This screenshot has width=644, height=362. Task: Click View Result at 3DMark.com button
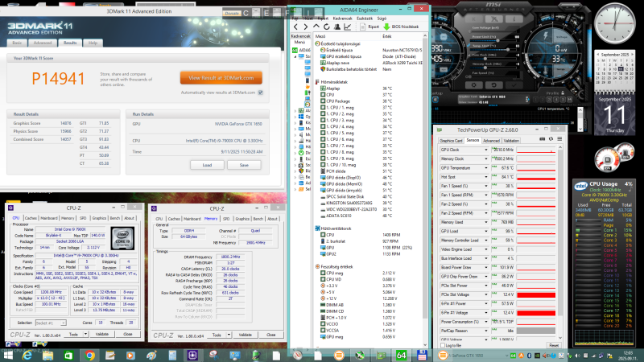[221, 78]
